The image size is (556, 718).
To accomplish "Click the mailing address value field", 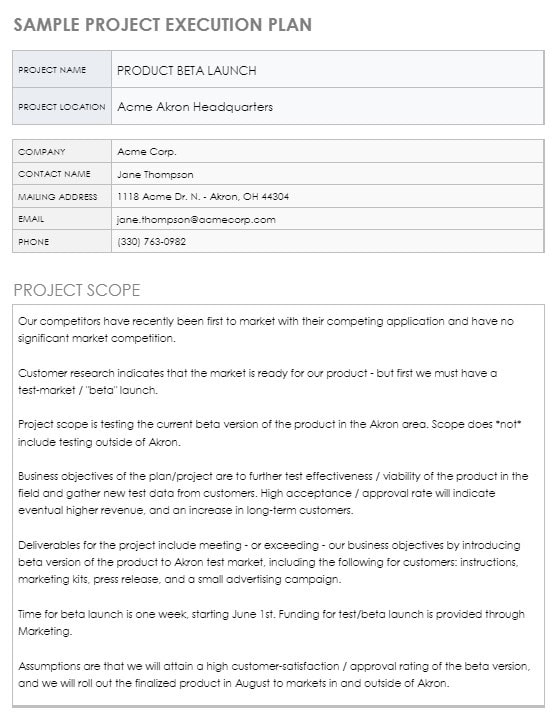I will (327, 196).
